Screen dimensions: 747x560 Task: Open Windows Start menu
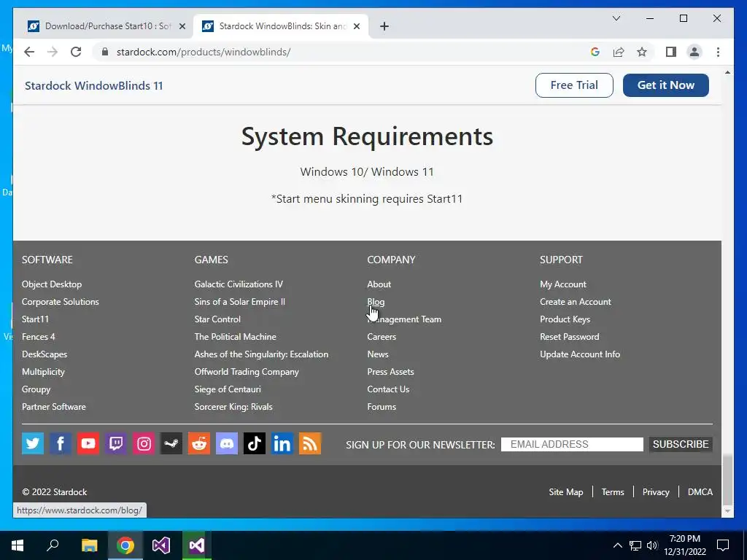coord(18,545)
